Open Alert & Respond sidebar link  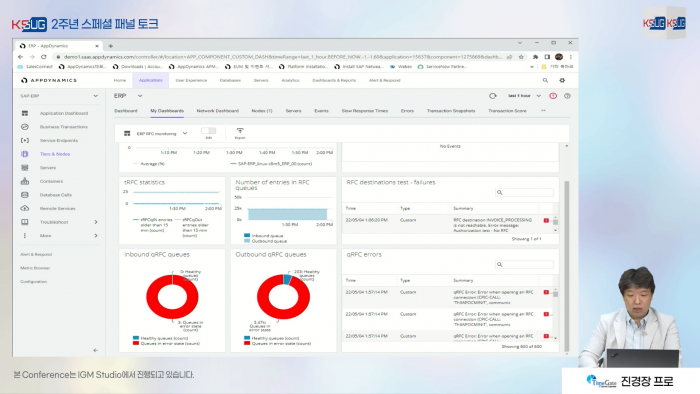coord(36,254)
